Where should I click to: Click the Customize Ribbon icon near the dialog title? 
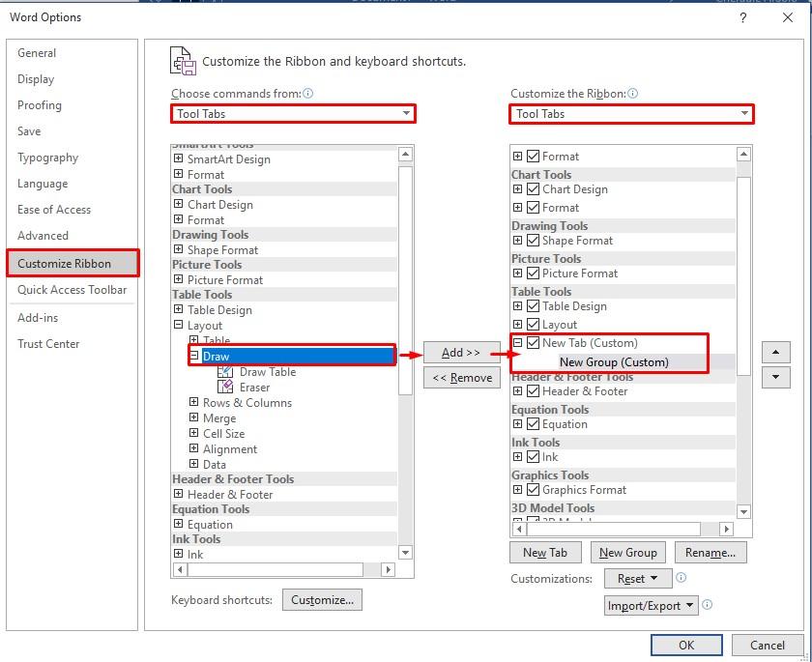(x=184, y=60)
